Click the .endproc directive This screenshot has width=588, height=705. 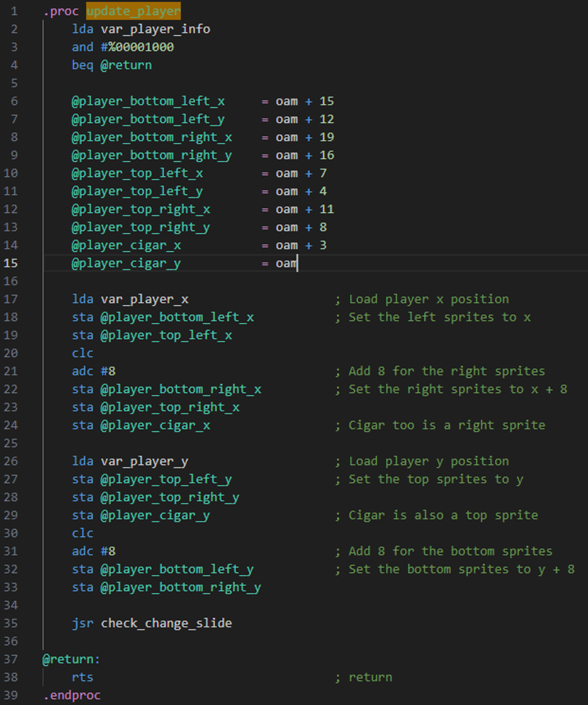click(72, 695)
